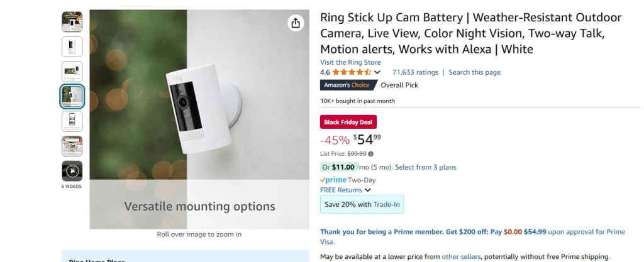Play the product videos thumbnail

[72, 171]
